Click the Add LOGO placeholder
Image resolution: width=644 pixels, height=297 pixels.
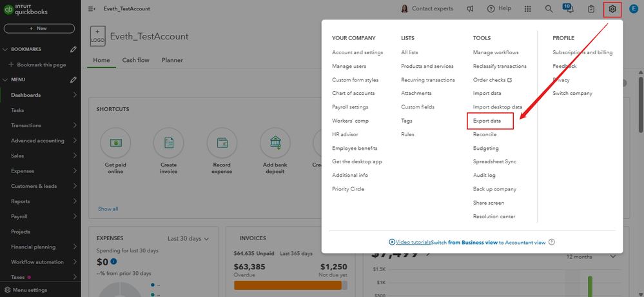click(x=97, y=36)
